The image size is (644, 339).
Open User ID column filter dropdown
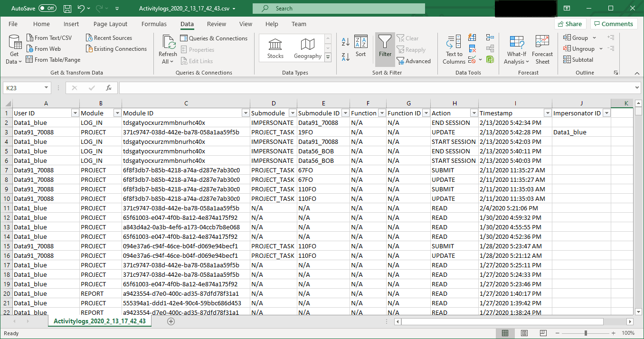[75, 113]
